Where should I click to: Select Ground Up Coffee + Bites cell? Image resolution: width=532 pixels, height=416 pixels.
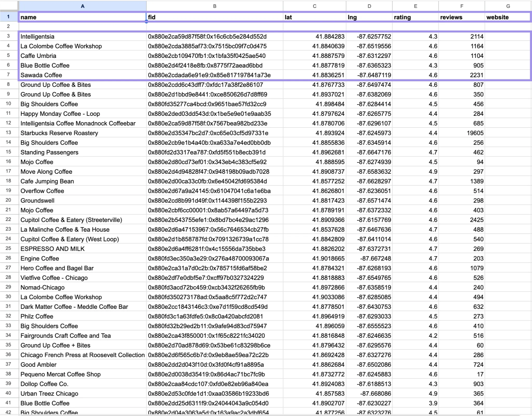[x=82, y=345]
